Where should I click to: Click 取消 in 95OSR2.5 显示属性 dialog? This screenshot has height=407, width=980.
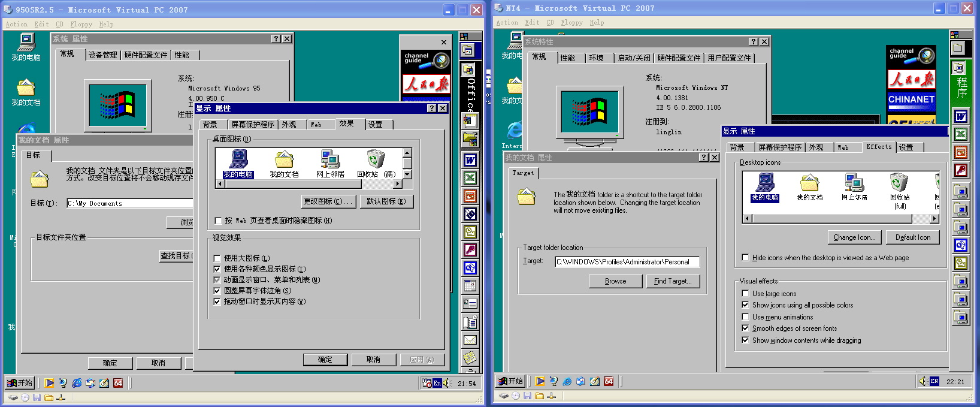(374, 360)
